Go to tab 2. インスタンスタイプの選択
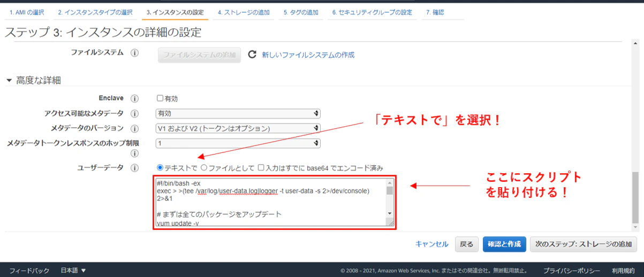The image size is (644, 277). click(x=95, y=12)
